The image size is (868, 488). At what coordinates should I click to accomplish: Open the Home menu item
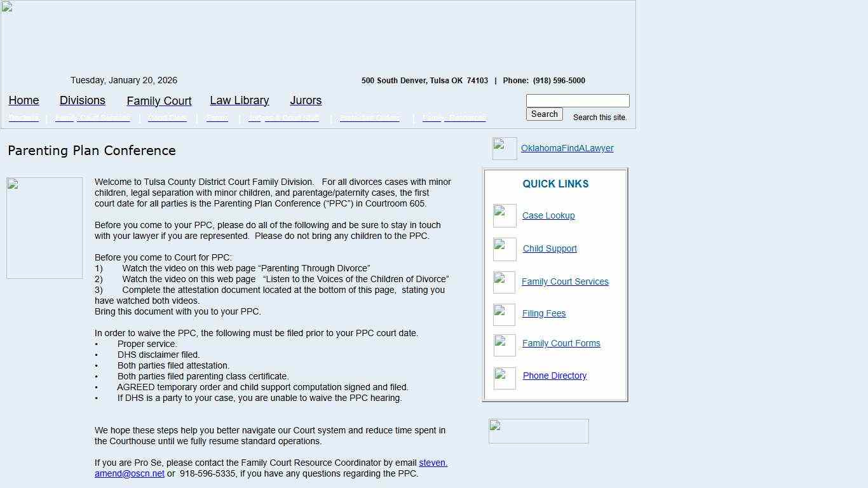tap(24, 100)
